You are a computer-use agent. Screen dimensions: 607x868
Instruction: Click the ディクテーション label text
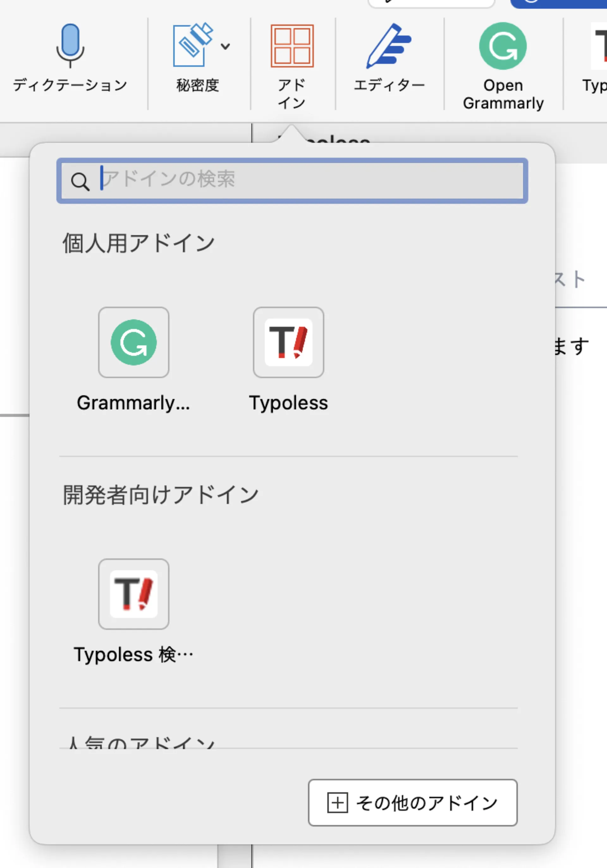point(70,85)
